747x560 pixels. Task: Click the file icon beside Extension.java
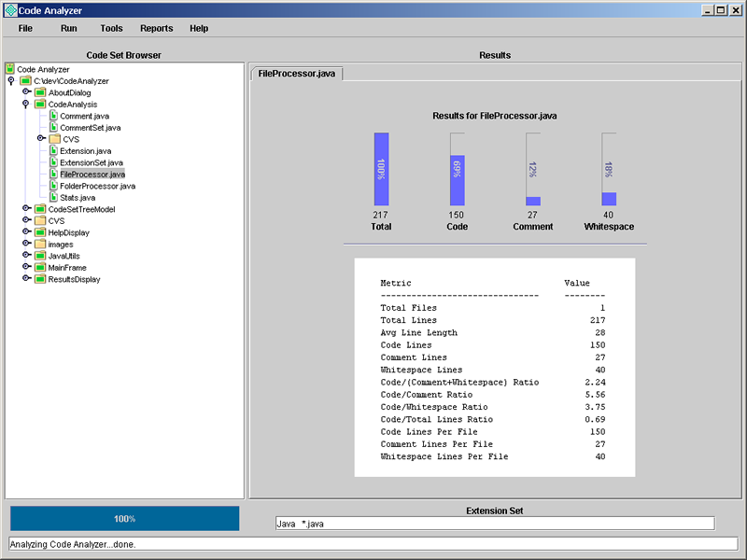53,150
